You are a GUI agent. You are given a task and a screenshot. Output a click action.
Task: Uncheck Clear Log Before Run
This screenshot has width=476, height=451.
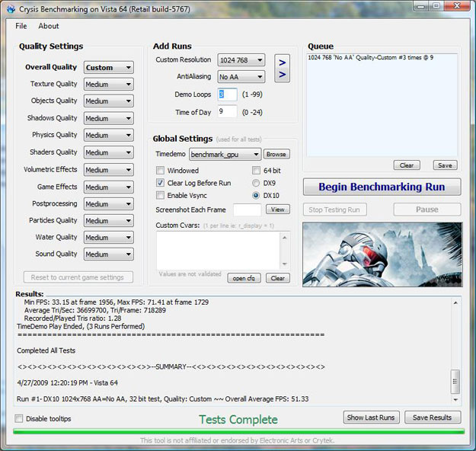click(x=160, y=183)
